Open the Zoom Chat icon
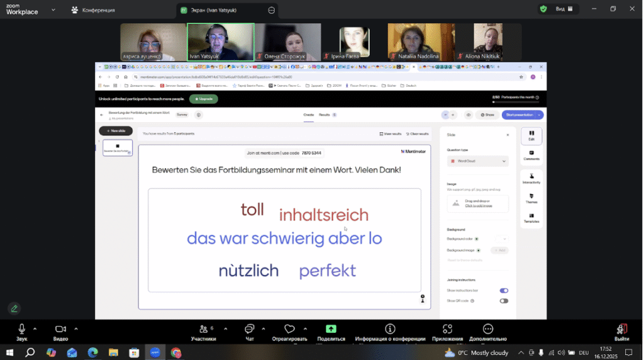Viewport: 644px width, 360px height. point(249,329)
